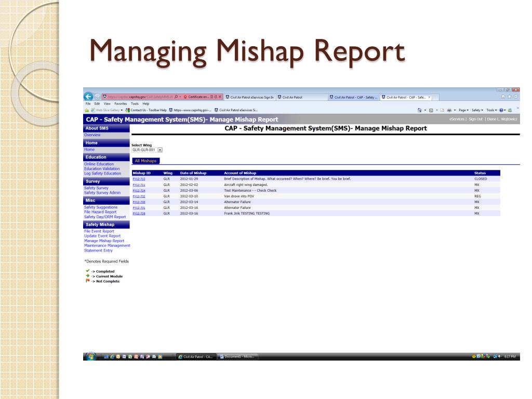The width and height of the screenshot is (532, 399).
Task: Click the 2012-03-14 date cell
Action: click(x=189, y=202)
